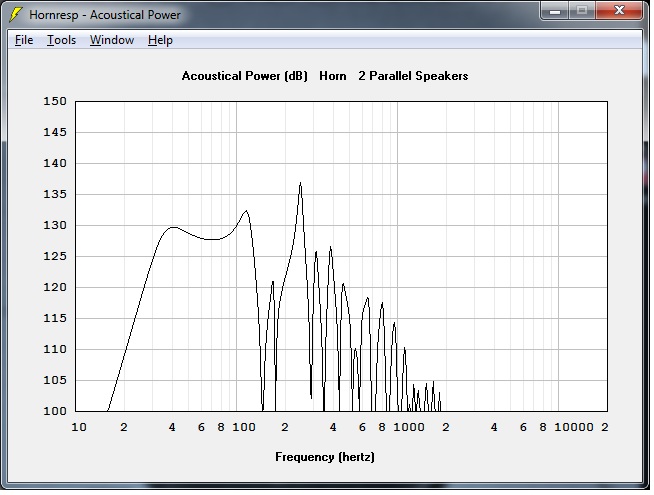Click the 100 y-axis value
654x495 pixels.
pyautogui.click(x=55, y=411)
